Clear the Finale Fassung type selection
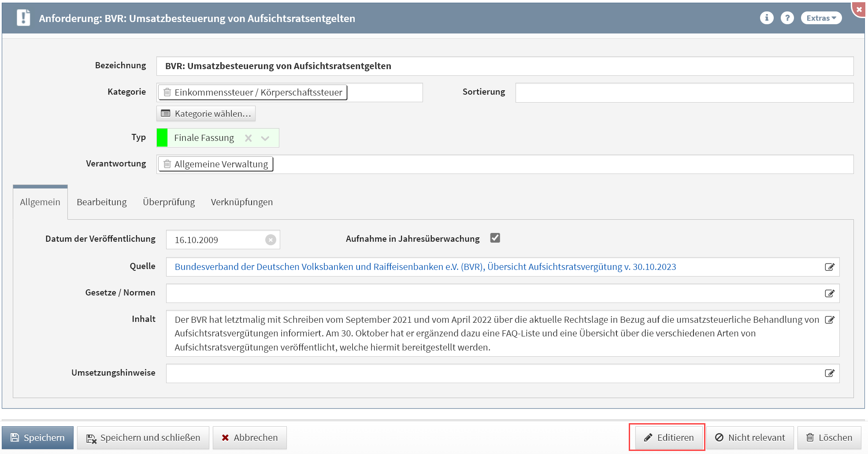This screenshot has height=454, width=868. pyautogui.click(x=249, y=138)
